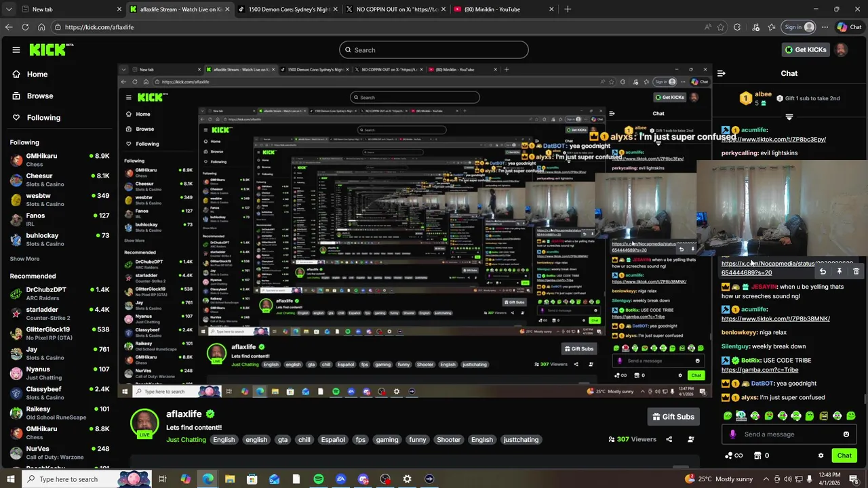
Task: Open Cheesur channel in sidebar
Action: (x=60, y=180)
